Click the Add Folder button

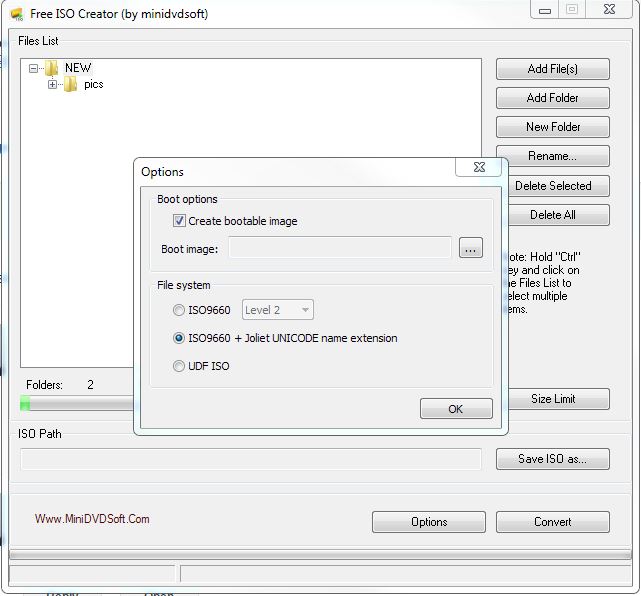(x=552, y=98)
